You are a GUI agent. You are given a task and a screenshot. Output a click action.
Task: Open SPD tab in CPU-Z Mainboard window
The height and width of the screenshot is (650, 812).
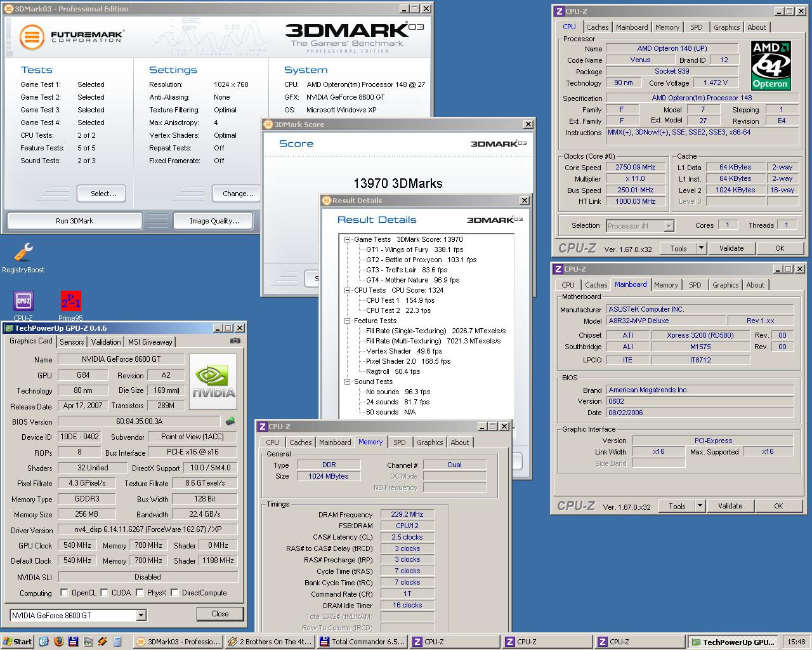[x=695, y=285]
